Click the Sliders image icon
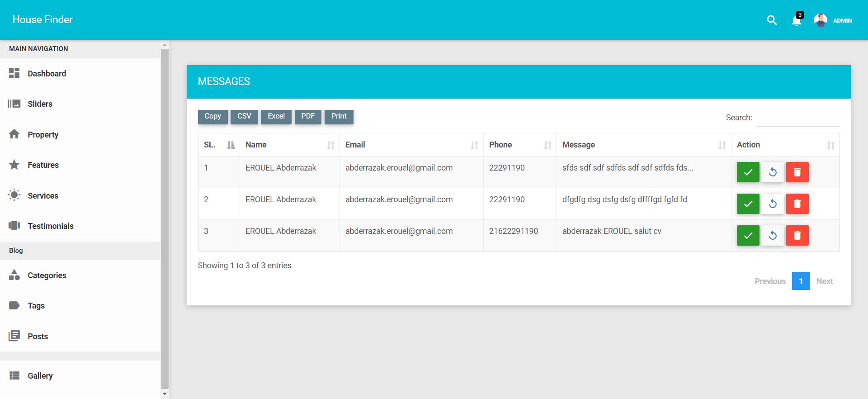The height and width of the screenshot is (399, 868). (14, 104)
